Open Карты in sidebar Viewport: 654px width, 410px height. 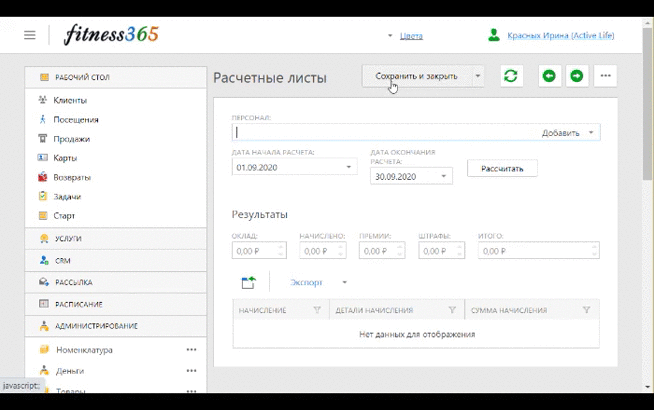point(65,158)
